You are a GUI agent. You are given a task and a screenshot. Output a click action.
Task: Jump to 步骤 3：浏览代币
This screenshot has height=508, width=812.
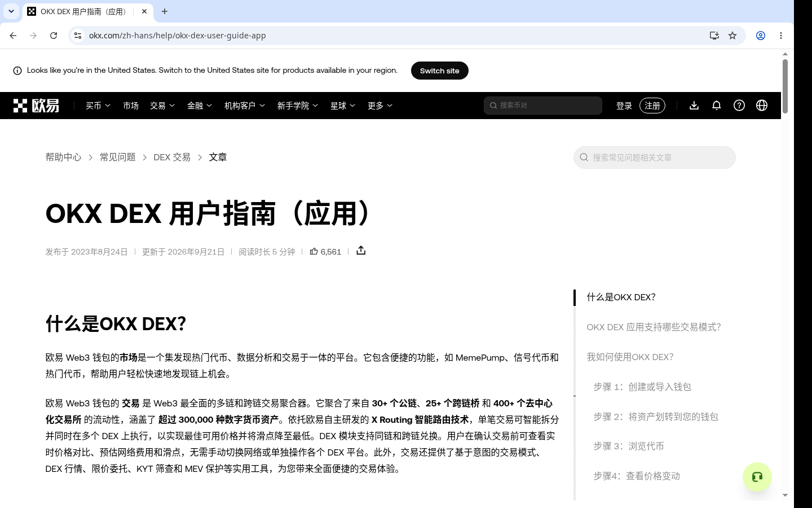[629, 446]
